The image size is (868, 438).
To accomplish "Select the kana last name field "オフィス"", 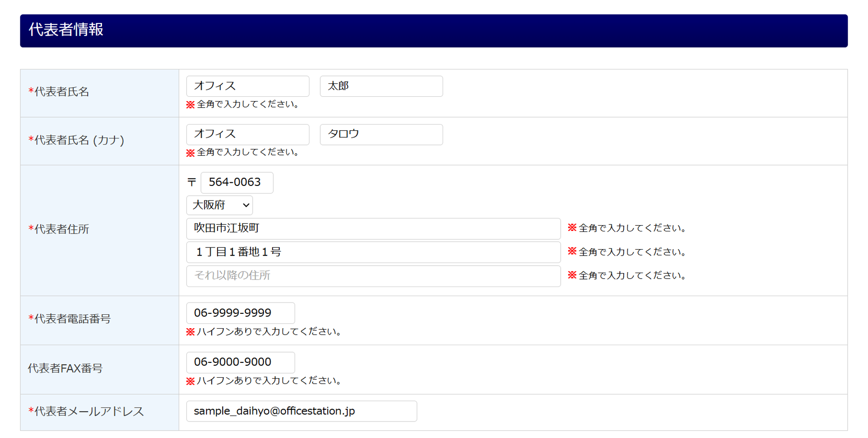I will 247,134.
